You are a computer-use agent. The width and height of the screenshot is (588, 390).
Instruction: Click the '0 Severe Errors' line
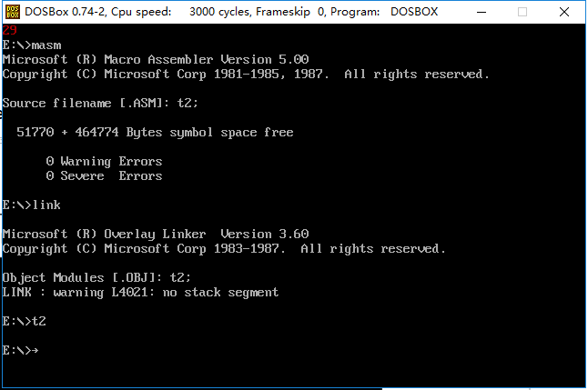104,175
